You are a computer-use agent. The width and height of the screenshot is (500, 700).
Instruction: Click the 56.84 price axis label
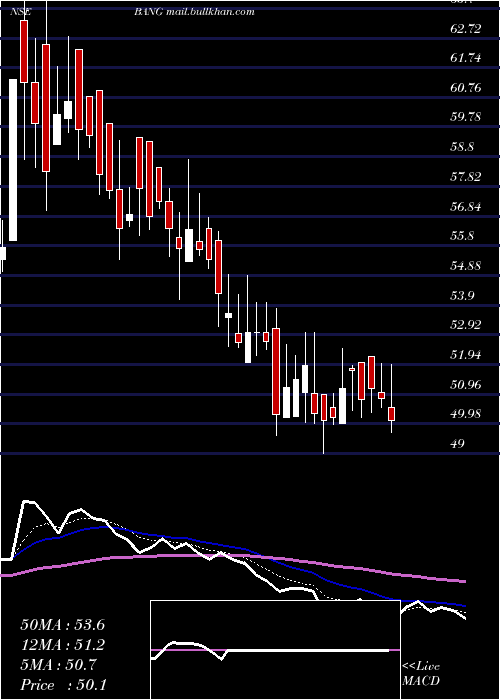pos(466,207)
